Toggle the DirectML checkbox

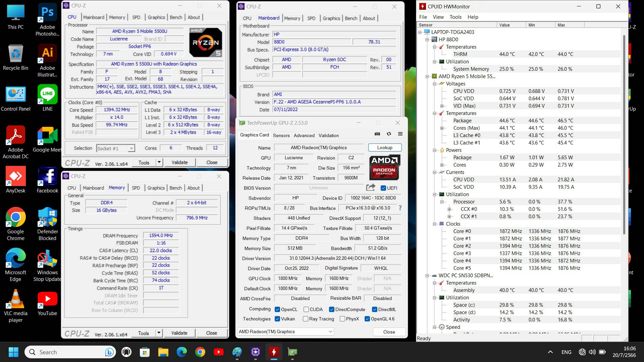point(374,309)
